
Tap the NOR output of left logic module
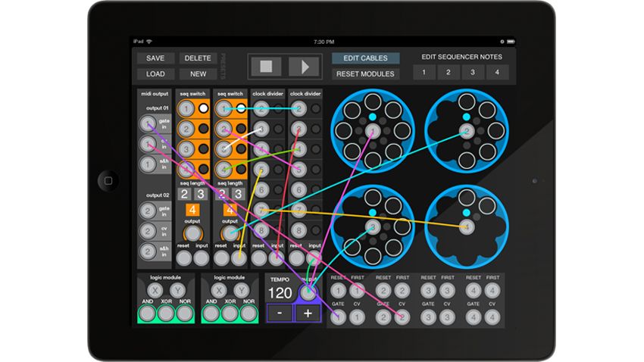coord(185,314)
